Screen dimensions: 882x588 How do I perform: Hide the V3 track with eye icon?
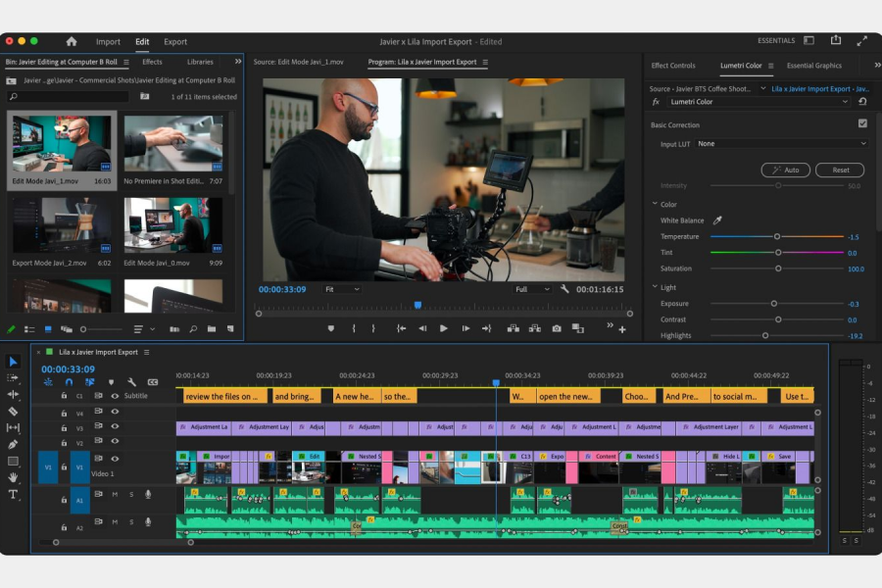[x=115, y=427]
